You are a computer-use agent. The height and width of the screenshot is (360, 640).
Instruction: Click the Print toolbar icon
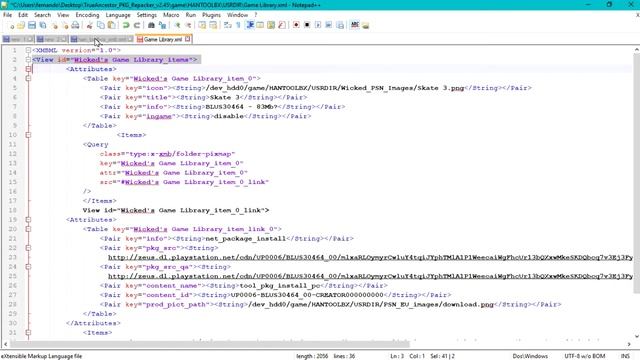(x=76, y=25)
